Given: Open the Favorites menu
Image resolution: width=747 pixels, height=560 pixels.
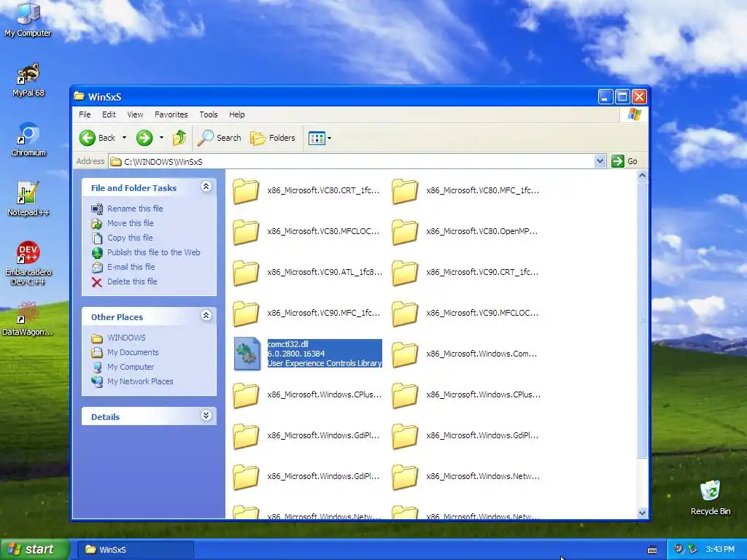Looking at the screenshot, I should click(x=171, y=114).
